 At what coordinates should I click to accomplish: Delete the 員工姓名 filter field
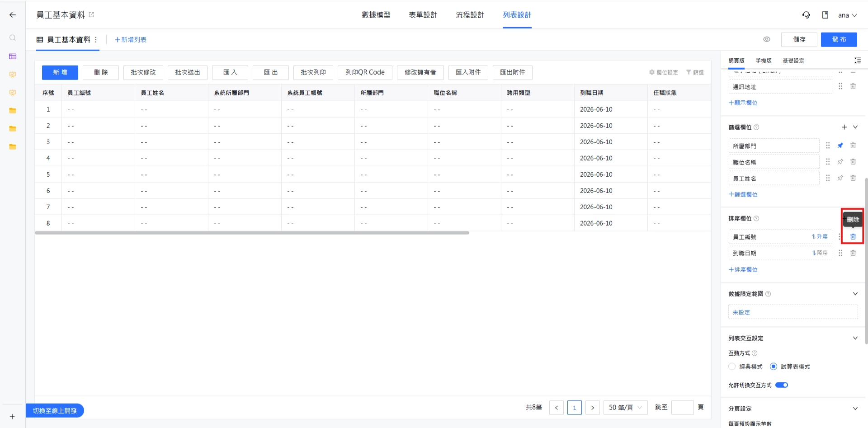pos(853,178)
